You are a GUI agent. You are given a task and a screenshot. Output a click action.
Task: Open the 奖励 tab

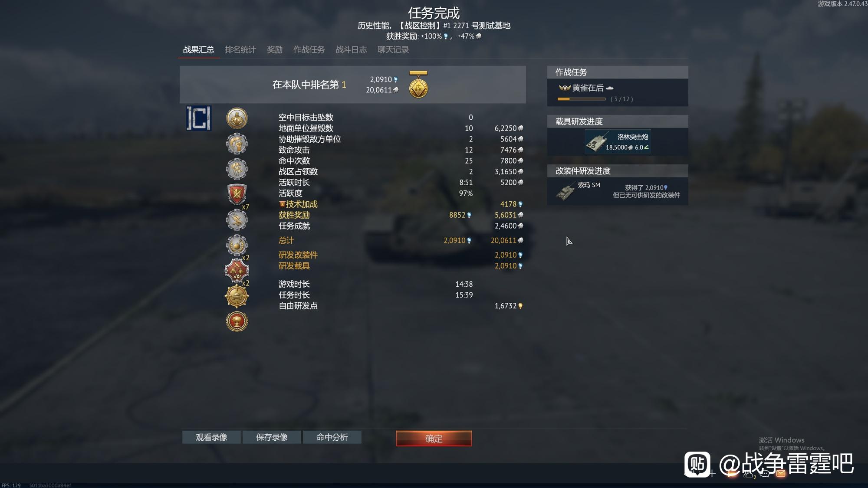pos(275,49)
